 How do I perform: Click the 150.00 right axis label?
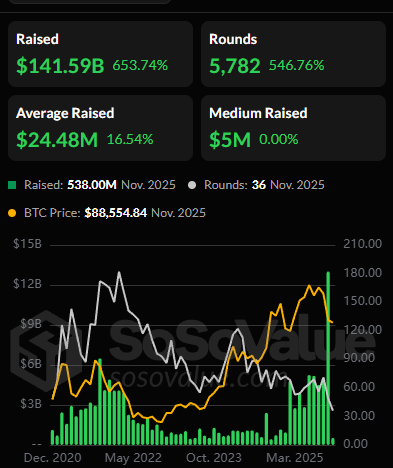363,301
